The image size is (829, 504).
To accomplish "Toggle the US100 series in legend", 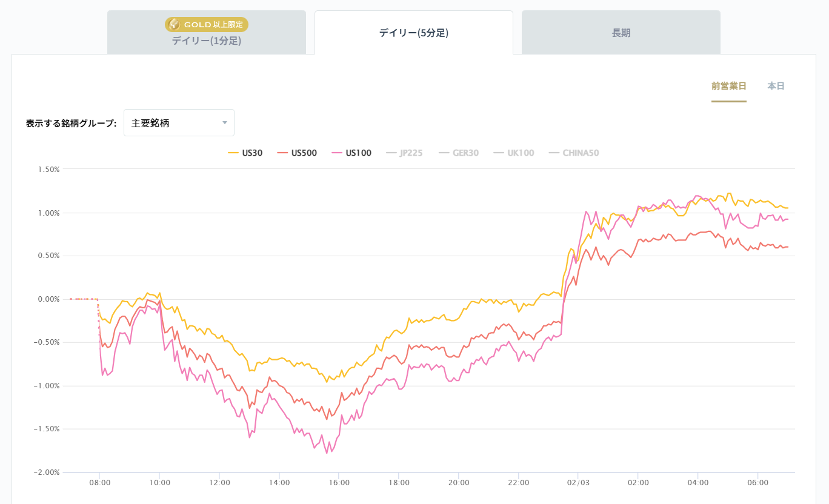I will (351, 153).
